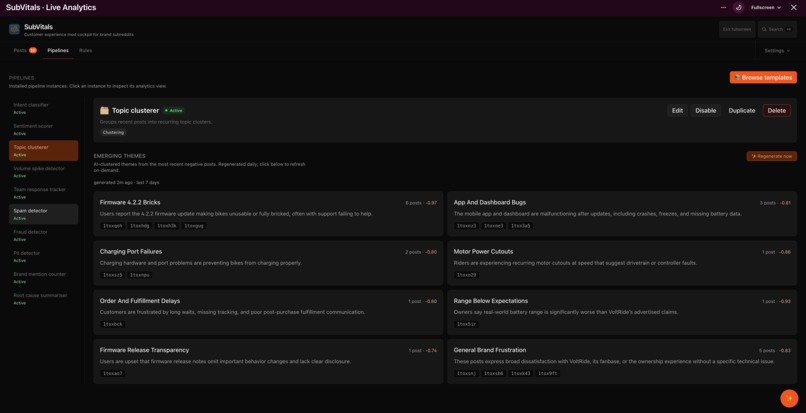This screenshot has width=806, height=413.
Task: Open the Volume spike detector pipeline
Action: [x=44, y=172]
